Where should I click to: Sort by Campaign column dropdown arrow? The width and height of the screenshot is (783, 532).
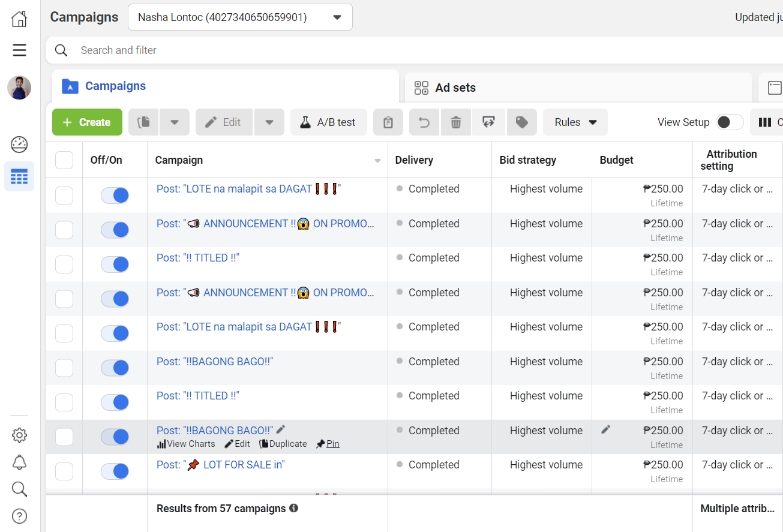point(377,161)
